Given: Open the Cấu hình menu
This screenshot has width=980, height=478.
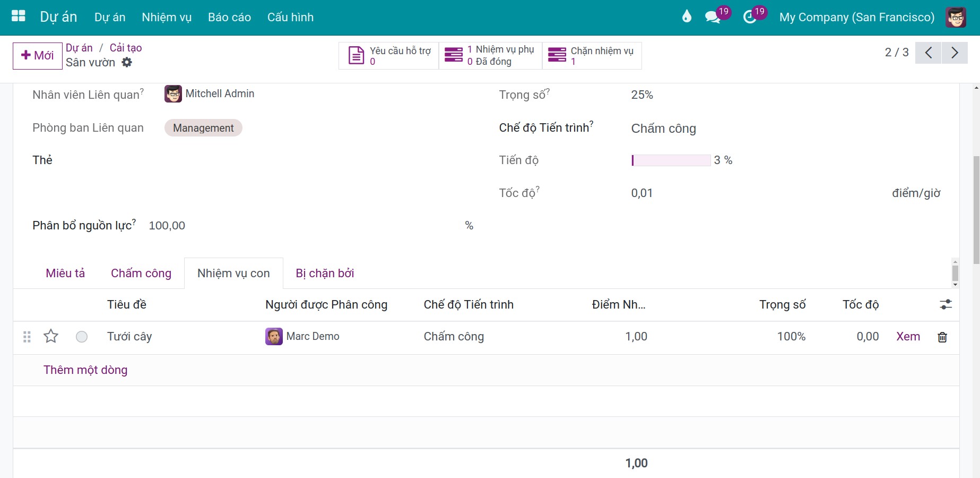Looking at the screenshot, I should 290,17.
